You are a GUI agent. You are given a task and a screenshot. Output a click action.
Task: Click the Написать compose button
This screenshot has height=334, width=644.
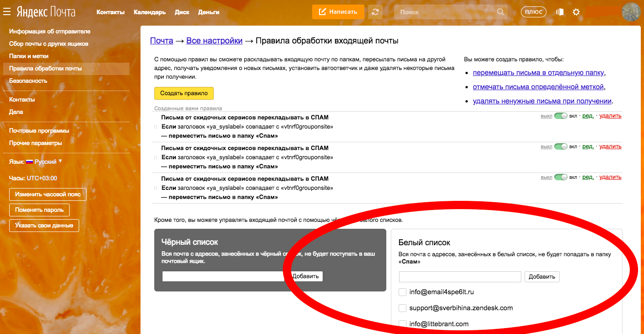[x=338, y=12]
